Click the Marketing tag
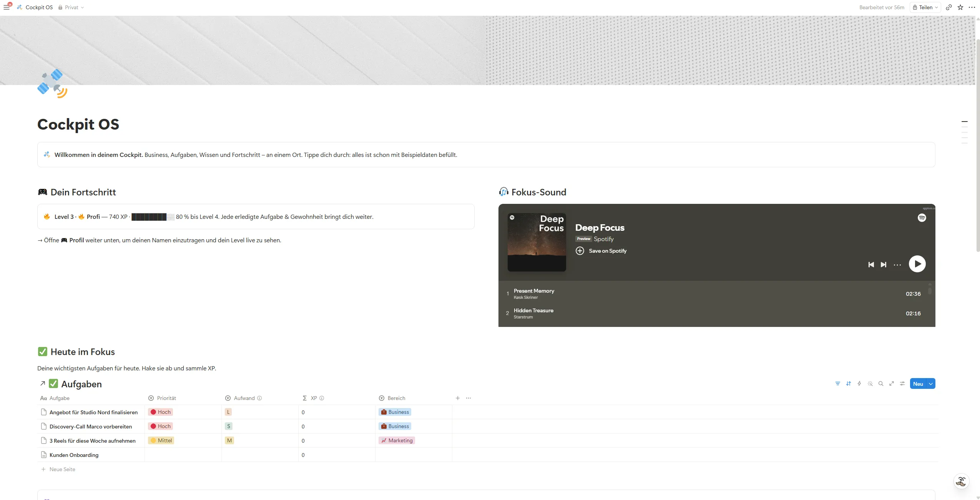 [x=397, y=440]
